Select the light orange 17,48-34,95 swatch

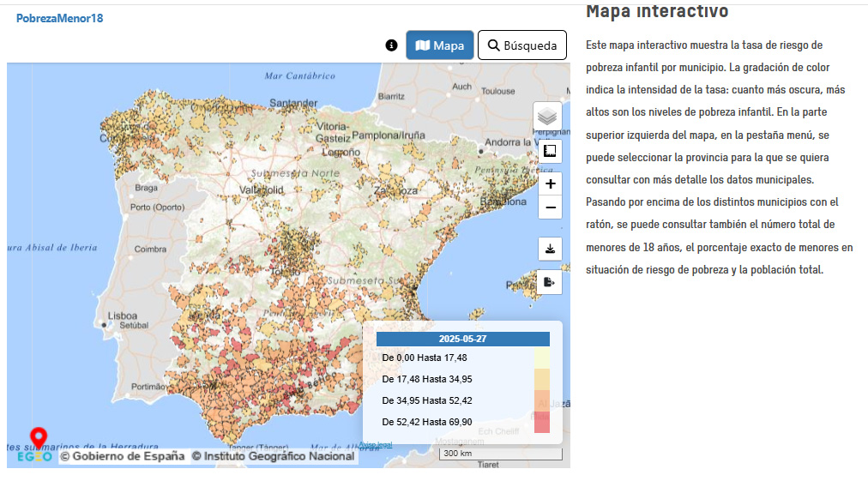pos(542,379)
